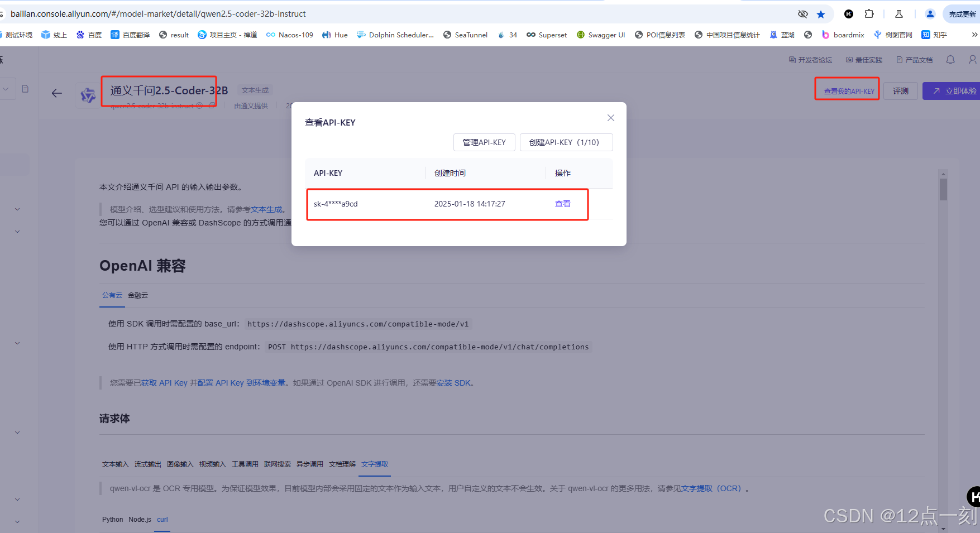Open the 中国项目信息统计 bookmark
Screen dimensions: 980x533
coord(727,35)
